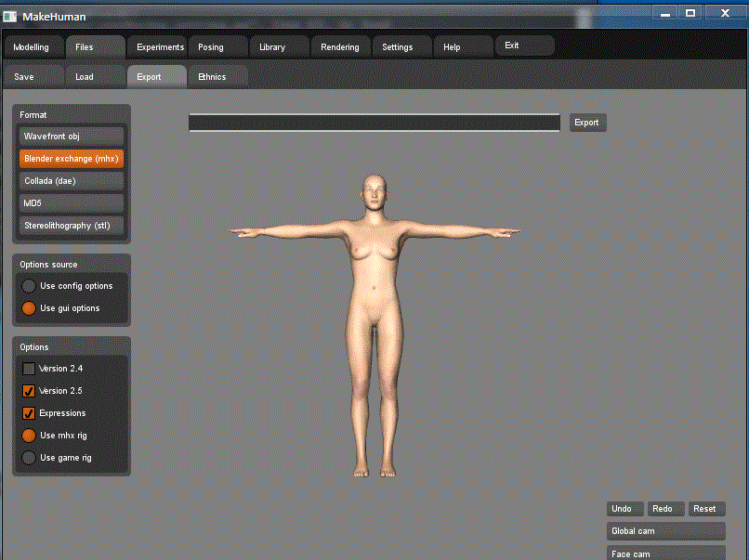The width and height of the screenshot is (749, 560).
Task: Choose Use game rig option
Action: pos(29,458)
